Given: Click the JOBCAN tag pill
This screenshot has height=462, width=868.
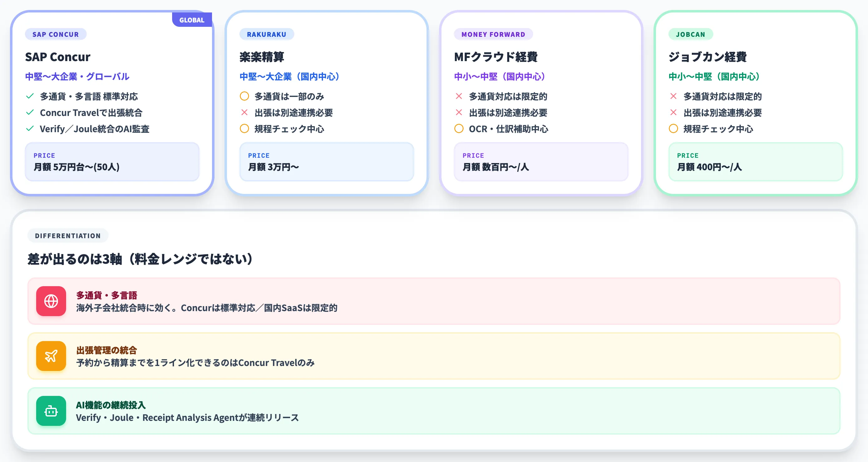Looking at the screenshot, I should 690,34.
